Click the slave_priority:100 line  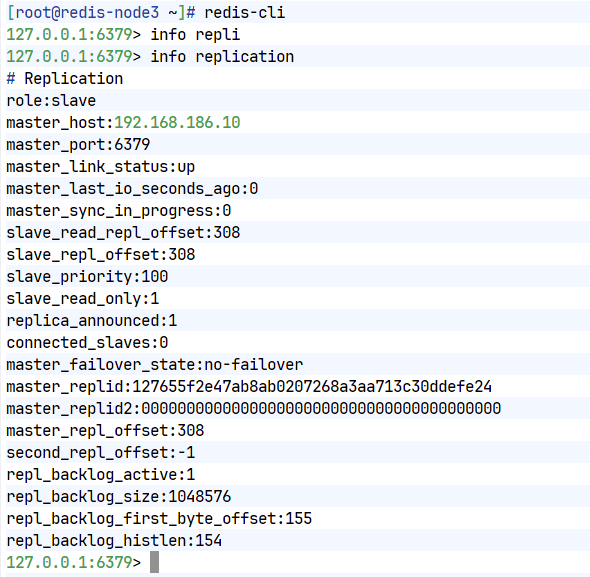click(x=87, y=277)
